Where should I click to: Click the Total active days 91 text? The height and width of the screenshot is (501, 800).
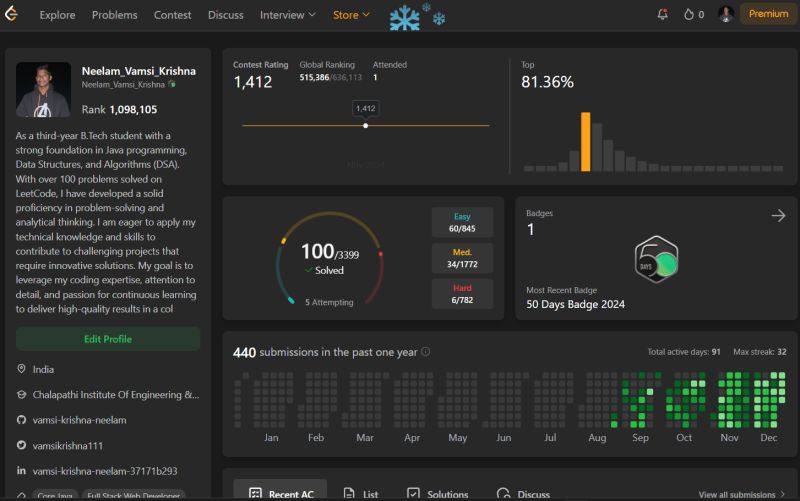[x=684, y=352]
